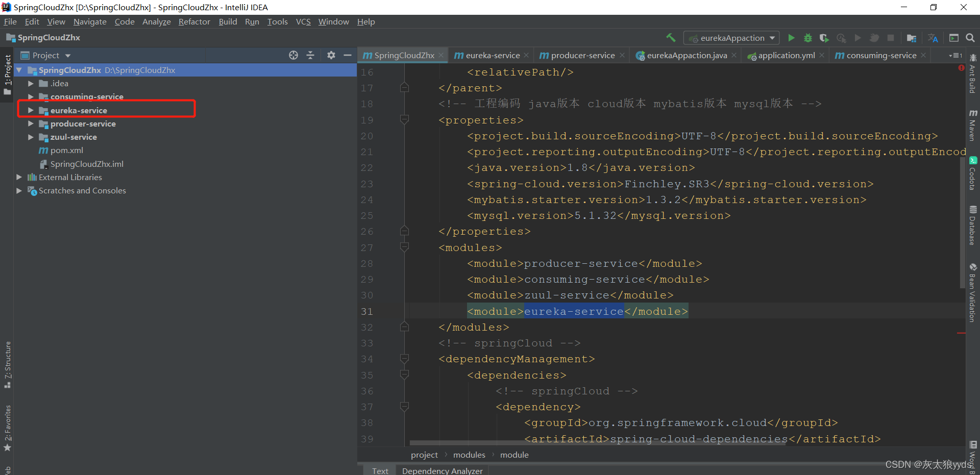Open Ant Build side panel

click(973, 74)
